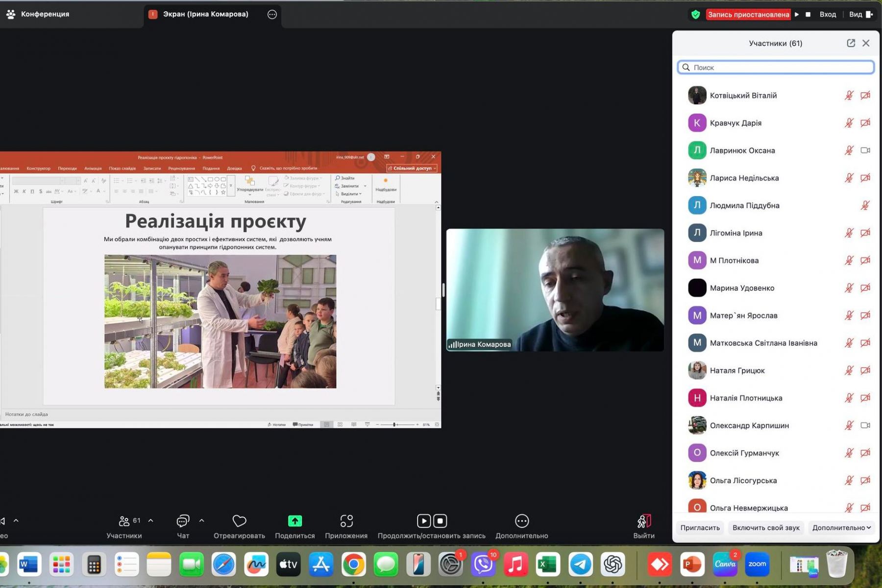882x588 pixels.
Task: Click the Leave meeting icon (Выйти)
Action: coord(643,521)
